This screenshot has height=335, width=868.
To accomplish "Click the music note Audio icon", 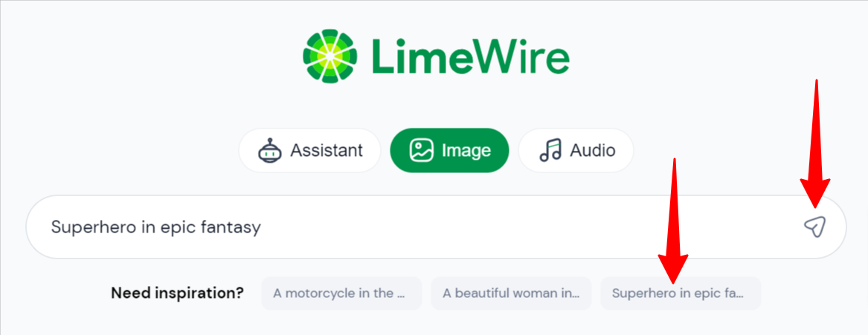I will pyautogui.click(x=550, y=151).
